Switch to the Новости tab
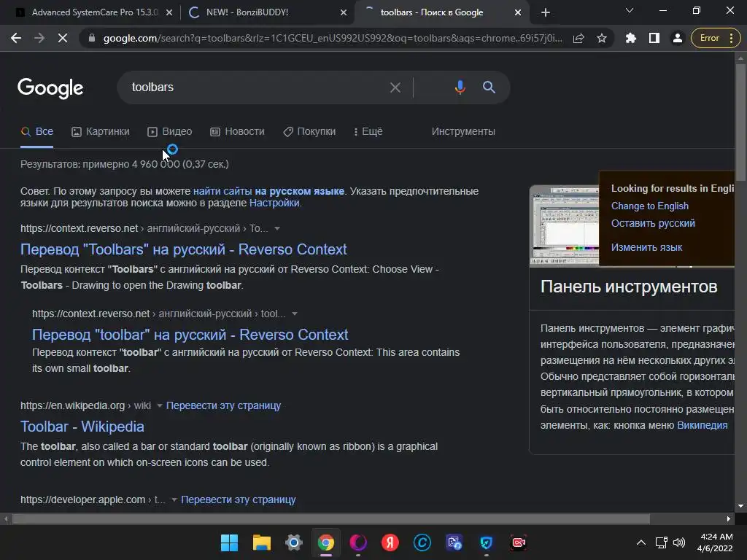This screenshot has width=747, height=560. 237,132
